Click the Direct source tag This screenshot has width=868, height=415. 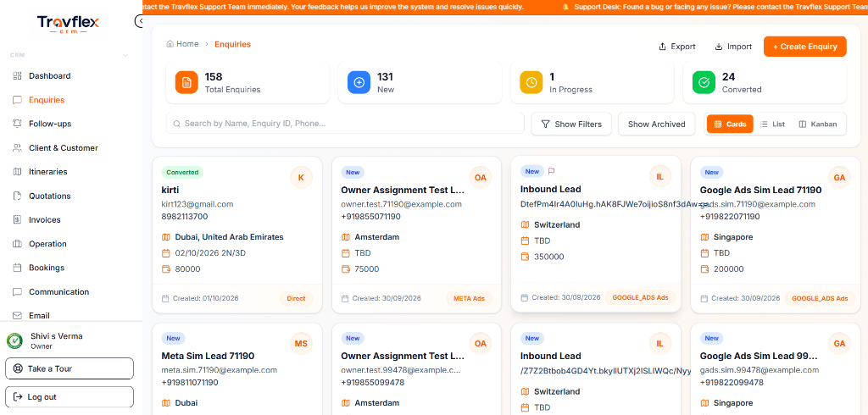296,298
